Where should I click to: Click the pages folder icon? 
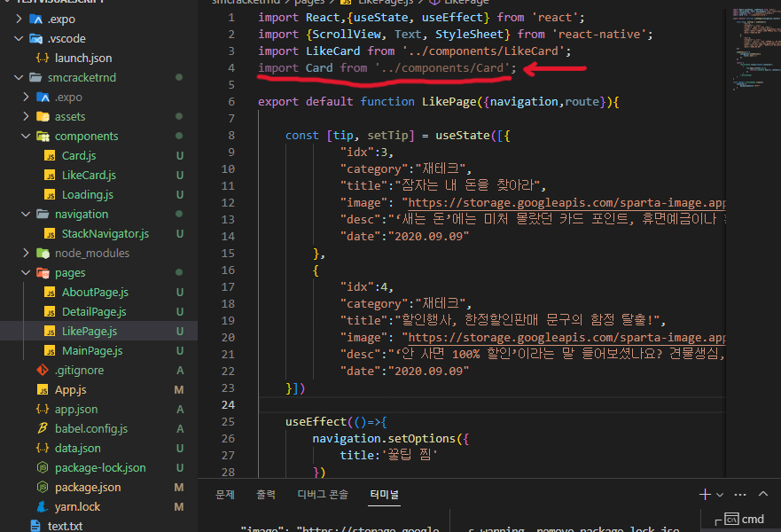pyautogui.click(x=43, y=272)
